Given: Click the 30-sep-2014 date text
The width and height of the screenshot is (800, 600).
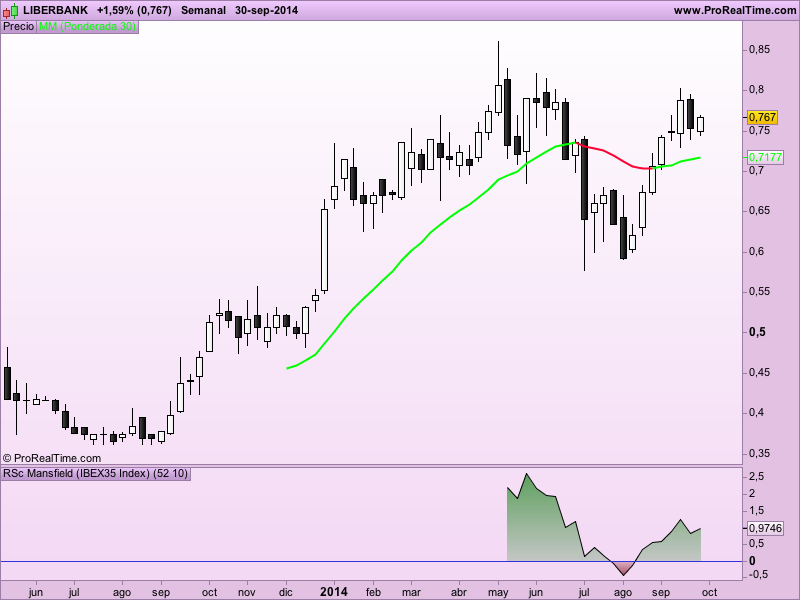Looking at the screenshot, I should point(266,10).
